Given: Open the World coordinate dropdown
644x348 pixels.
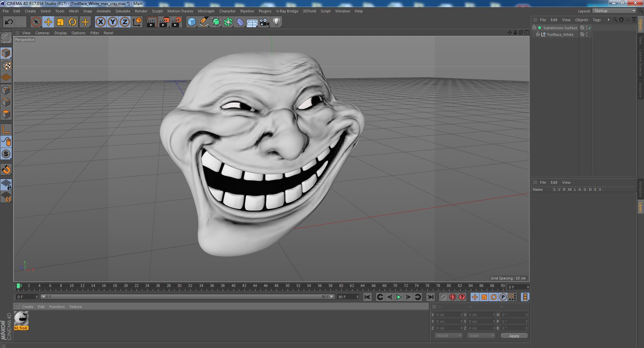Looking at the screenshot, I should pos(448,336).
